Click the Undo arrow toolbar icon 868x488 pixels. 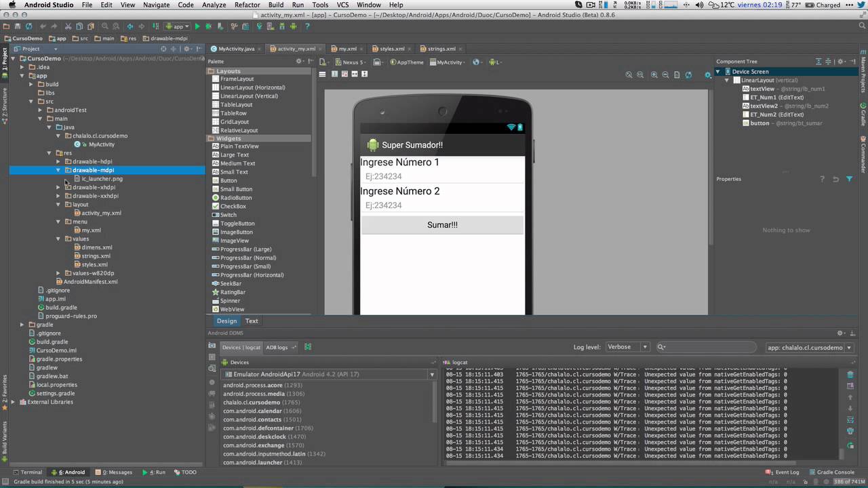[x=43, y=26]
